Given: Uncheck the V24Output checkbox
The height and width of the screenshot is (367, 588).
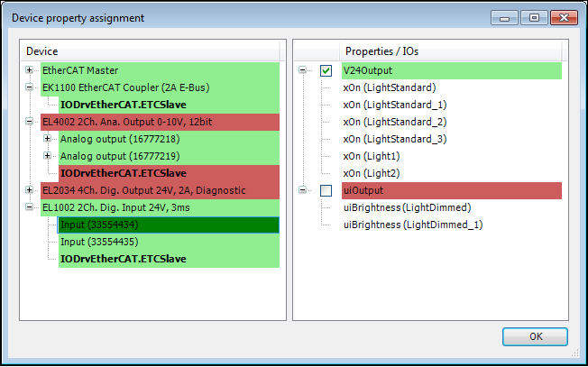Looking at the screenshot, I should point(326,70).
